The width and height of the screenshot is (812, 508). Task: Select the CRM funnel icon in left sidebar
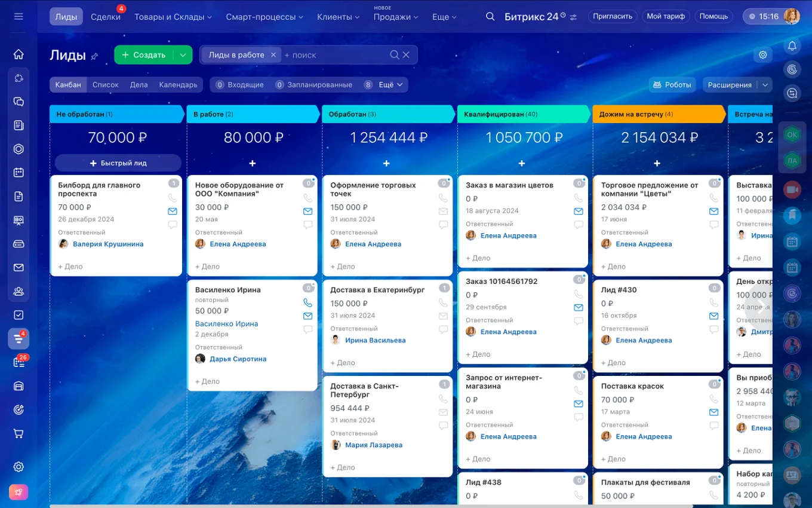click(18, 338)
